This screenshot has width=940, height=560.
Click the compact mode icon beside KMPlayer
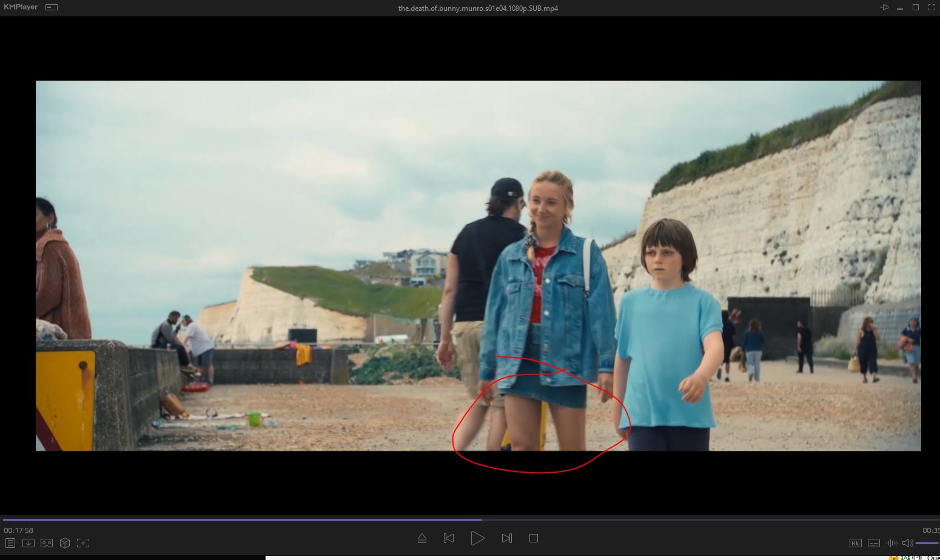[x=52, y=7]
